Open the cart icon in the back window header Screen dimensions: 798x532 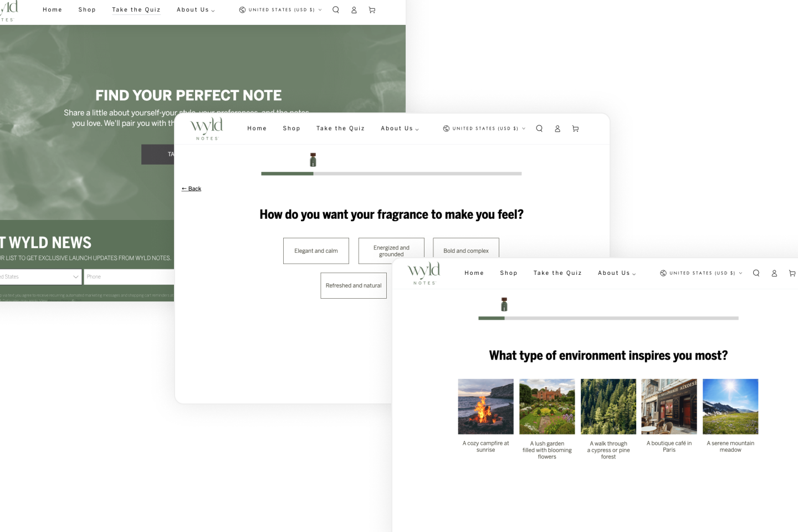pos(372,10)
